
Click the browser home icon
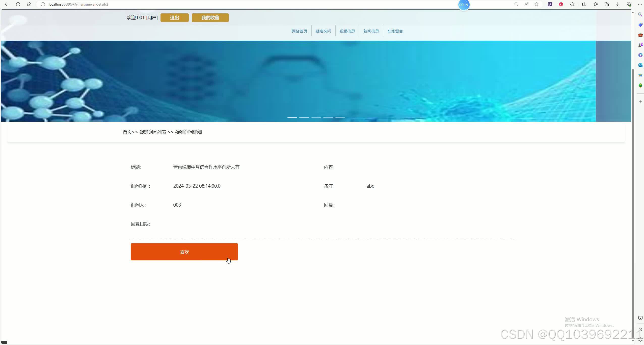(x=29, y=4)
